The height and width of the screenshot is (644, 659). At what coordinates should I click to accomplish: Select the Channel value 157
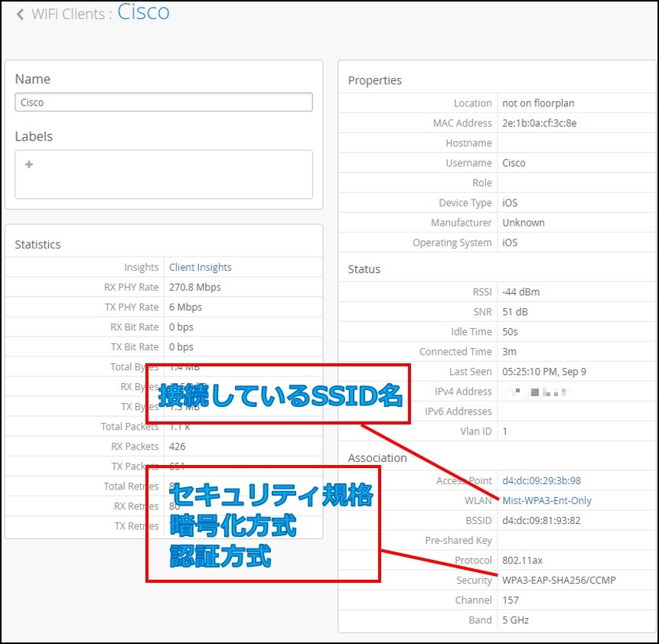tap(511, 600)
